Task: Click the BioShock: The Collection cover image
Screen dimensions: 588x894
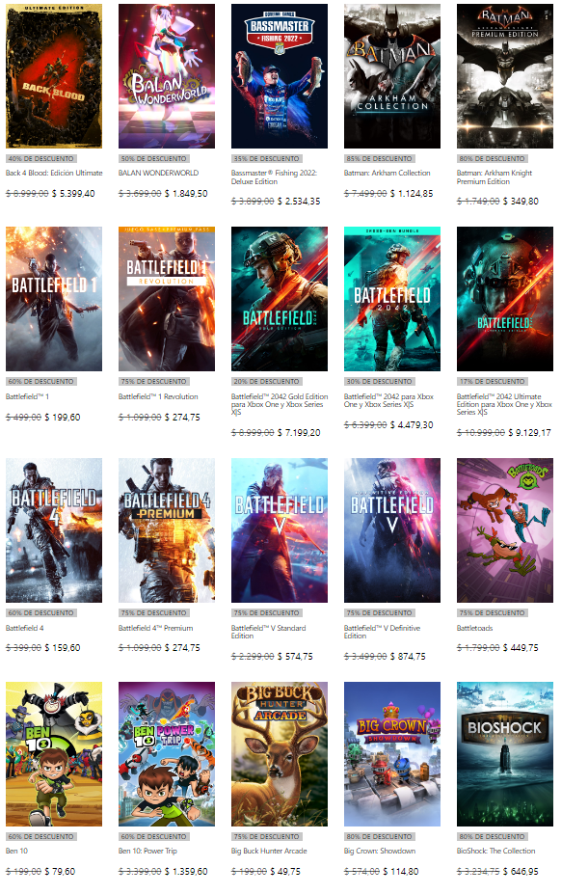Action: [505, 753]
